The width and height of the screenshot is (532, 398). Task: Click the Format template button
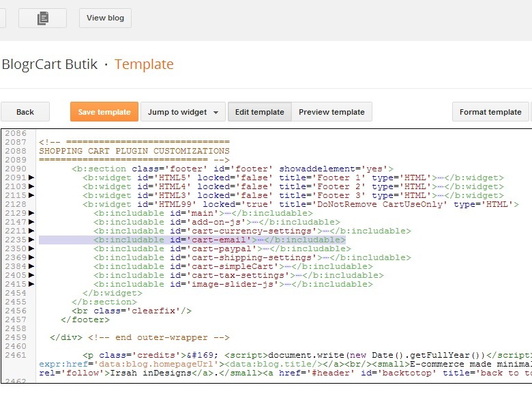click(490, 112)
